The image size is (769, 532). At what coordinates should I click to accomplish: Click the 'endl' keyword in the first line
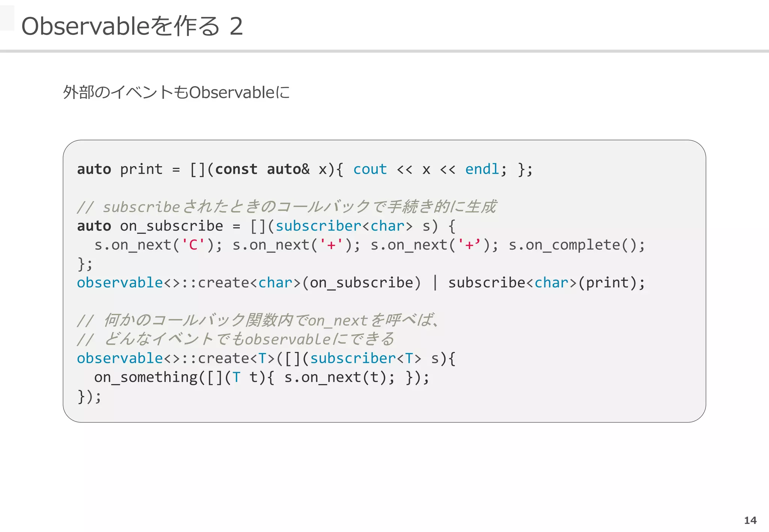point(482,169)
